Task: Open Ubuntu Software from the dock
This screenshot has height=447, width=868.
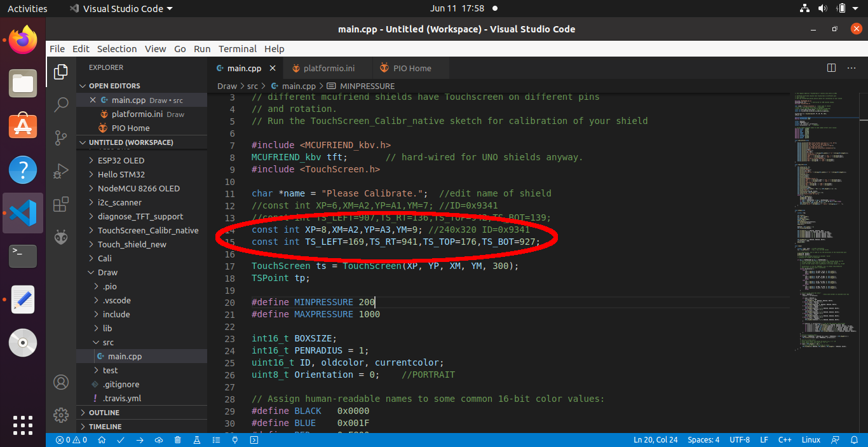Action: coord(23,126)
